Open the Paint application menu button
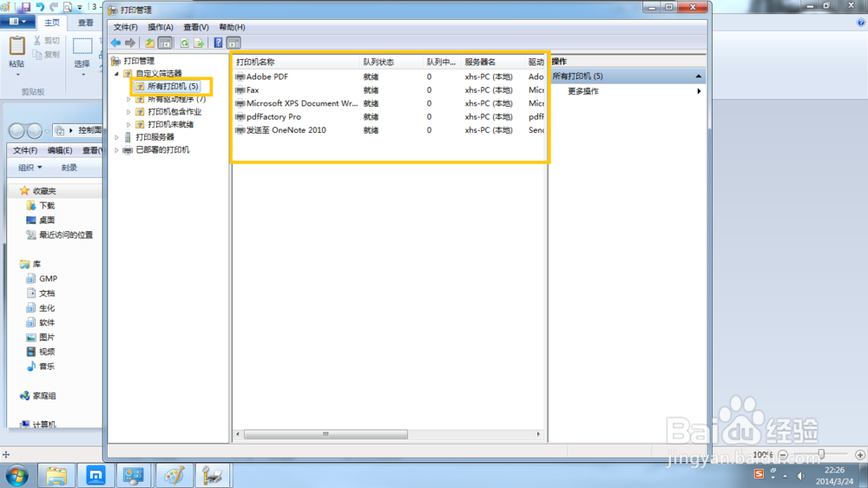868x488 pixels. (x=17, y=22)
